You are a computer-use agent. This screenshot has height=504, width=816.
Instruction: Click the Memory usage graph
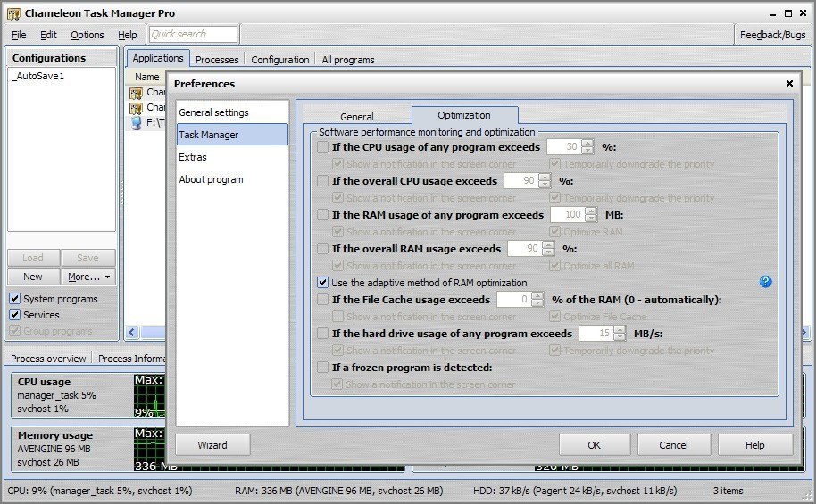(149, 449)
